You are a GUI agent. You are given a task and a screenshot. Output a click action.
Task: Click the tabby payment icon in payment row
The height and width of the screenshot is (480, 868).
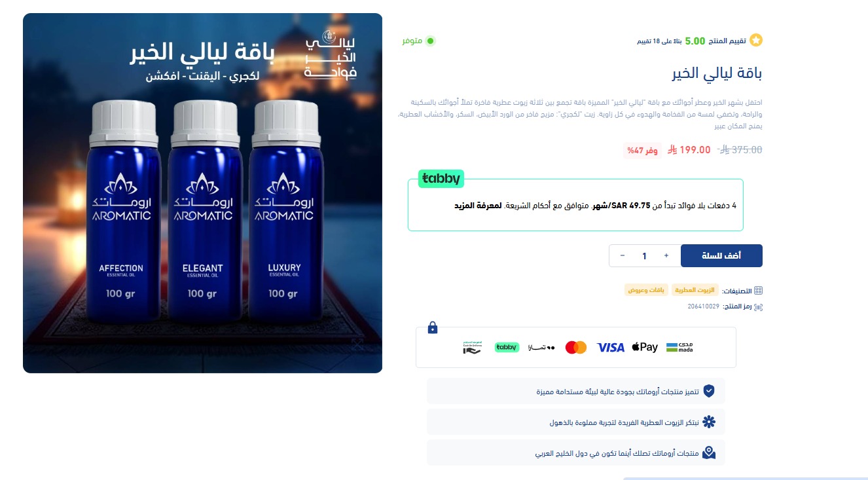click(507, 348)
